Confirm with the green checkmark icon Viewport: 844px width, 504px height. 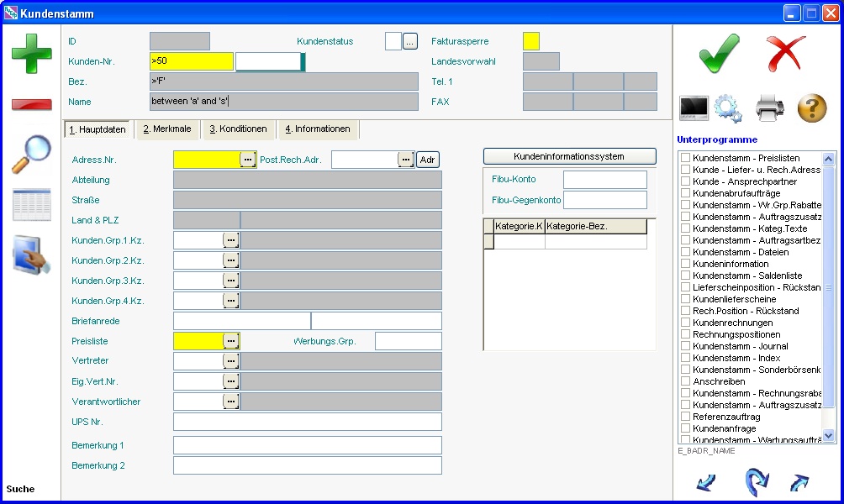(720, 53)
